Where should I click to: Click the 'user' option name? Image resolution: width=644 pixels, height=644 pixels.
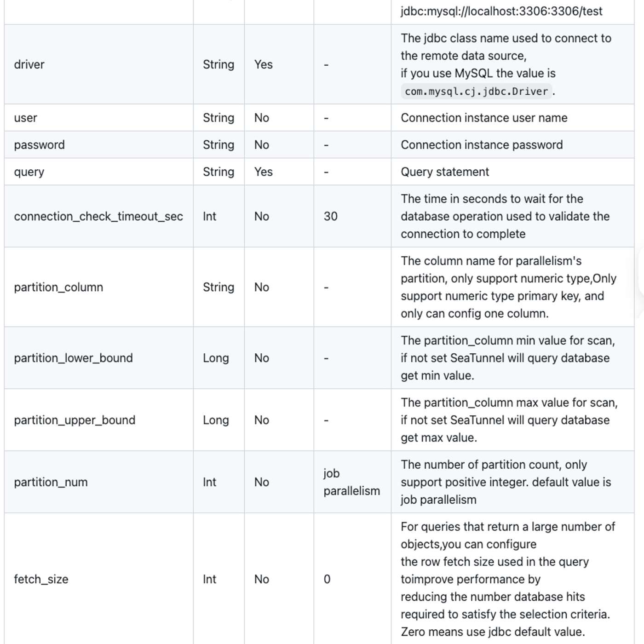coord(26,118)
